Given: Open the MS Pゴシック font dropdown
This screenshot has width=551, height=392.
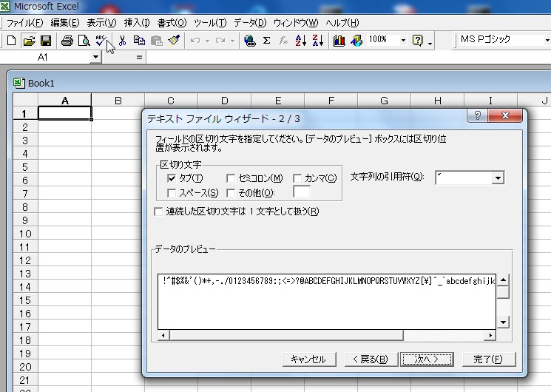Looking at the screenshot, I should 547,40.
